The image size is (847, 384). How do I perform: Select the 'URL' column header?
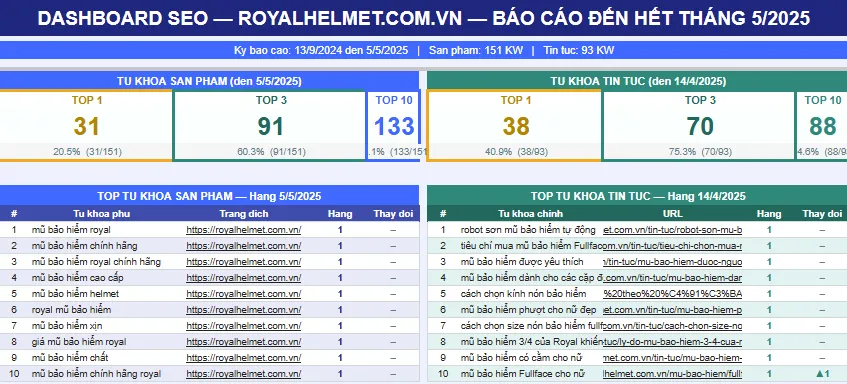673,213
